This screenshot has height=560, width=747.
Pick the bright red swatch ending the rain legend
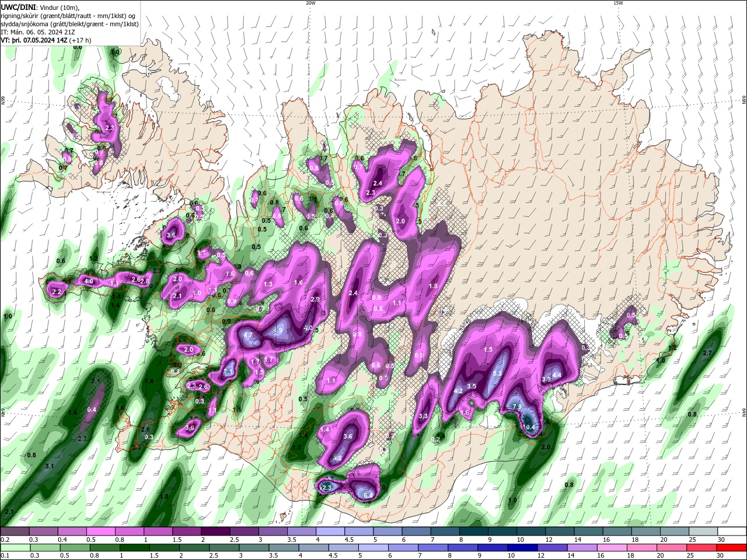731,547
